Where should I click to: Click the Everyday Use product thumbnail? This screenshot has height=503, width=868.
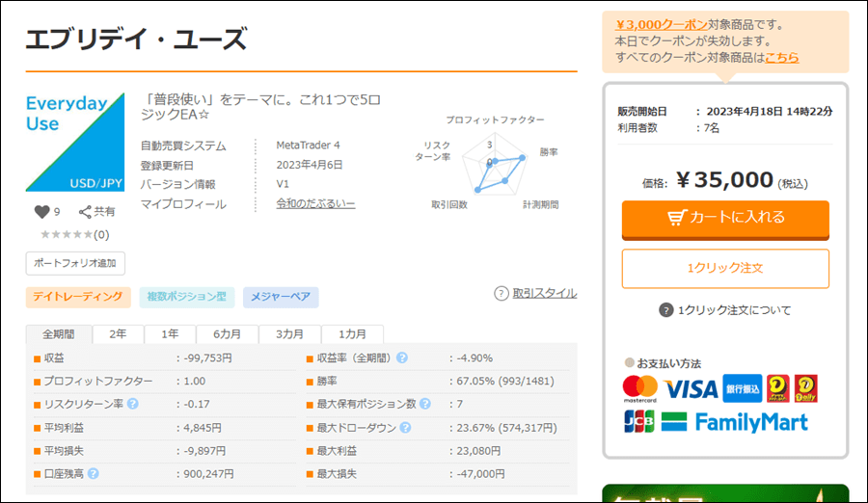click(x=75, y=143)
